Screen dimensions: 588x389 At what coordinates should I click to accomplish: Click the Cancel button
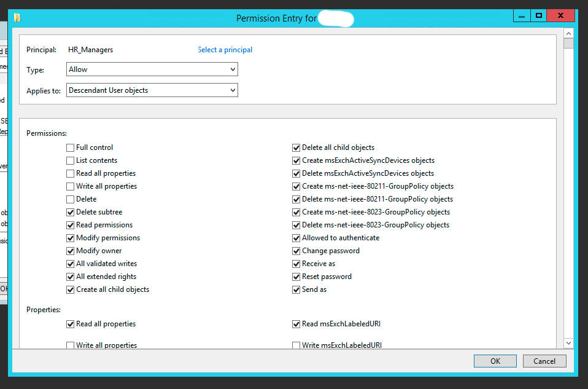[x=544, y=361]
